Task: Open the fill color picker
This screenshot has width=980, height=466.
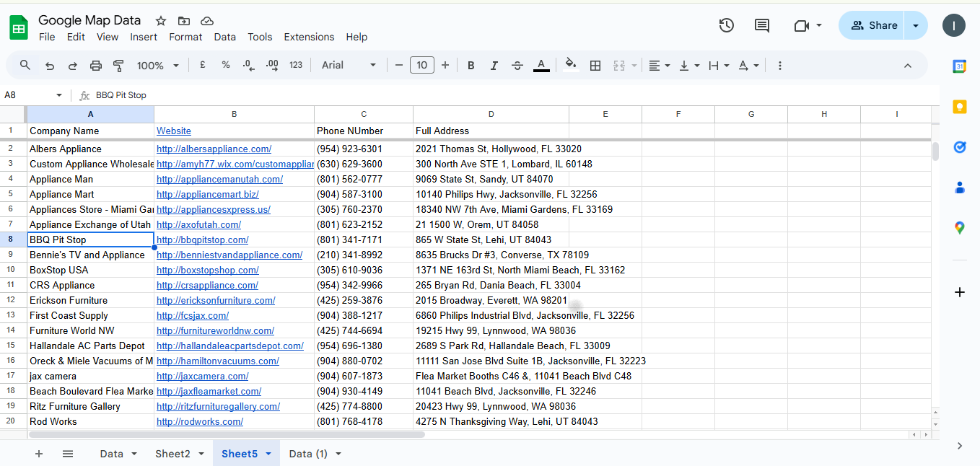Action: pos(571,66)
